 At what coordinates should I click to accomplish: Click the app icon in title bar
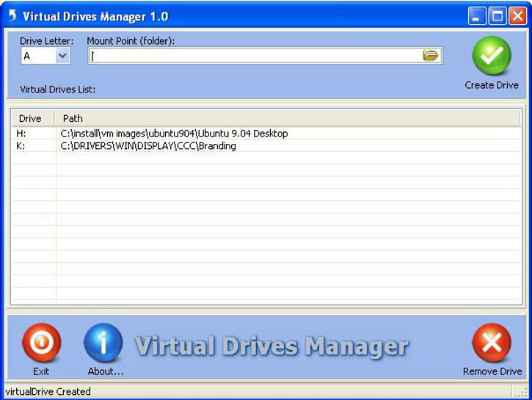point(12,15)
